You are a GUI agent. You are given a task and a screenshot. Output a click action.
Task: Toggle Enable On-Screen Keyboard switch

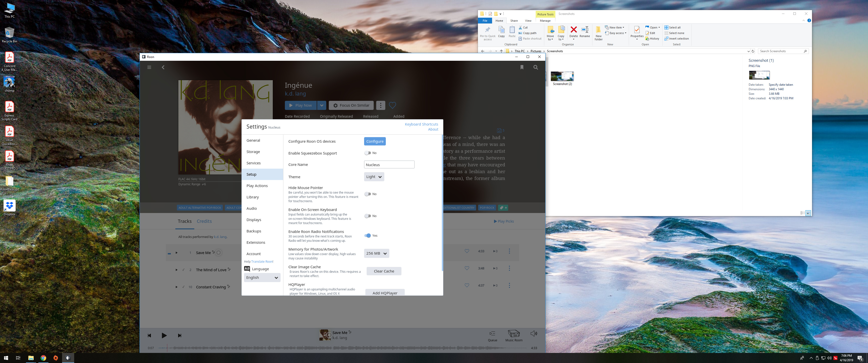[368, 216]
